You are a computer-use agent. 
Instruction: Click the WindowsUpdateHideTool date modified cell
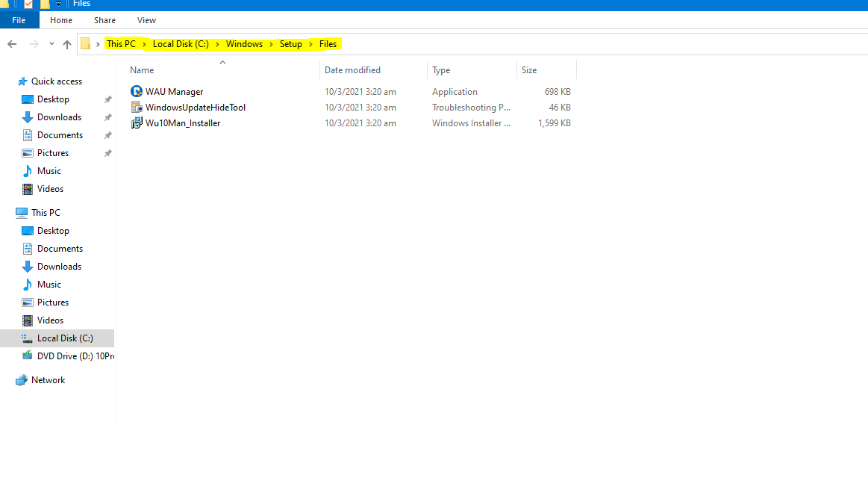360,108
